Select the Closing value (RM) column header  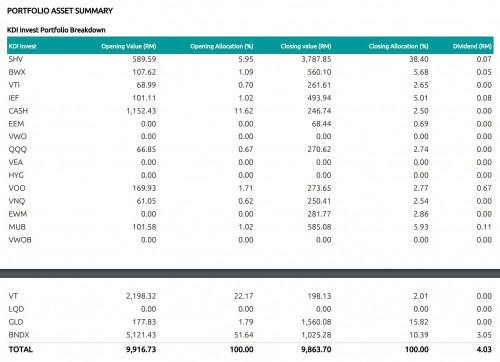click(306, 46)
